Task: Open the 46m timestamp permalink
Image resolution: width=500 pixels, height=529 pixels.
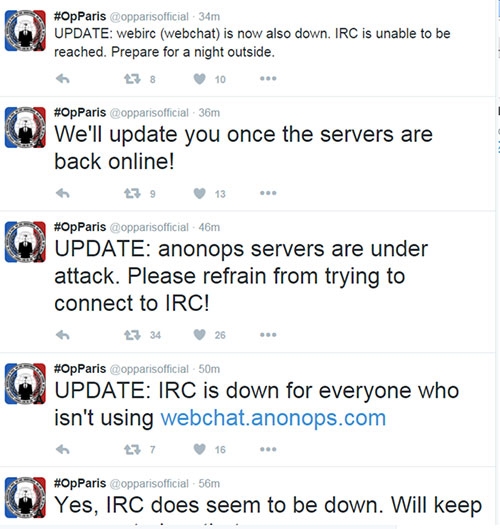Action: (x=209, y=227)
